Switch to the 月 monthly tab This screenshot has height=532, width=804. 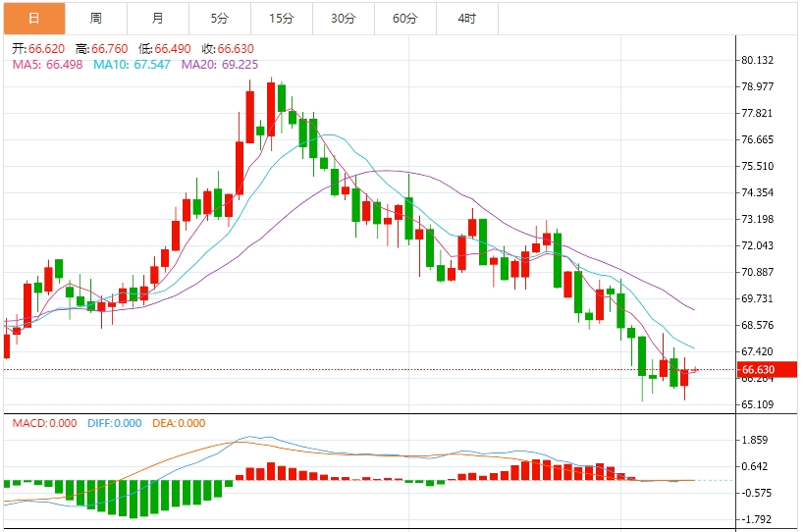(158, 19)
